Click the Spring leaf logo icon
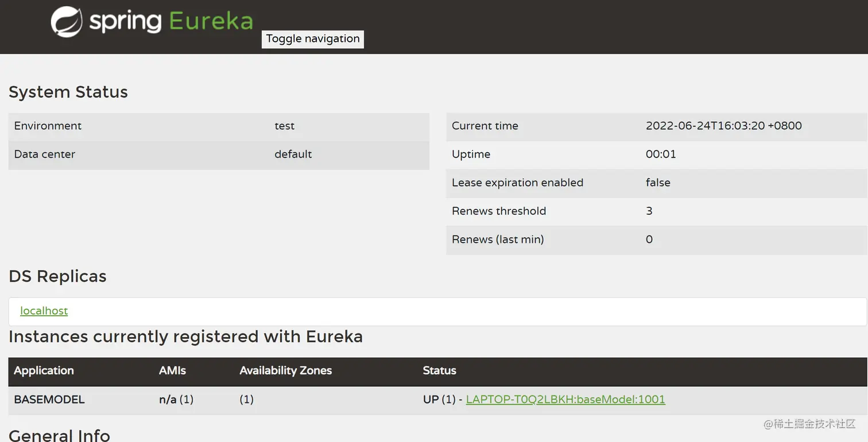868x442 pixels. (x=67, y=22)
